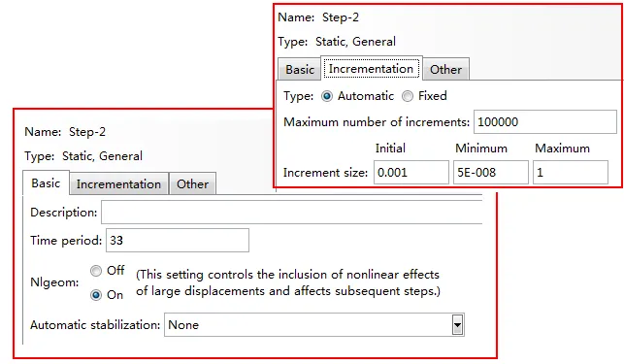Image resolution: width=624 pixels, height=364 pixels.
Task: Click 'Maximum number of increments:' label
Action: tap(377, 122)
